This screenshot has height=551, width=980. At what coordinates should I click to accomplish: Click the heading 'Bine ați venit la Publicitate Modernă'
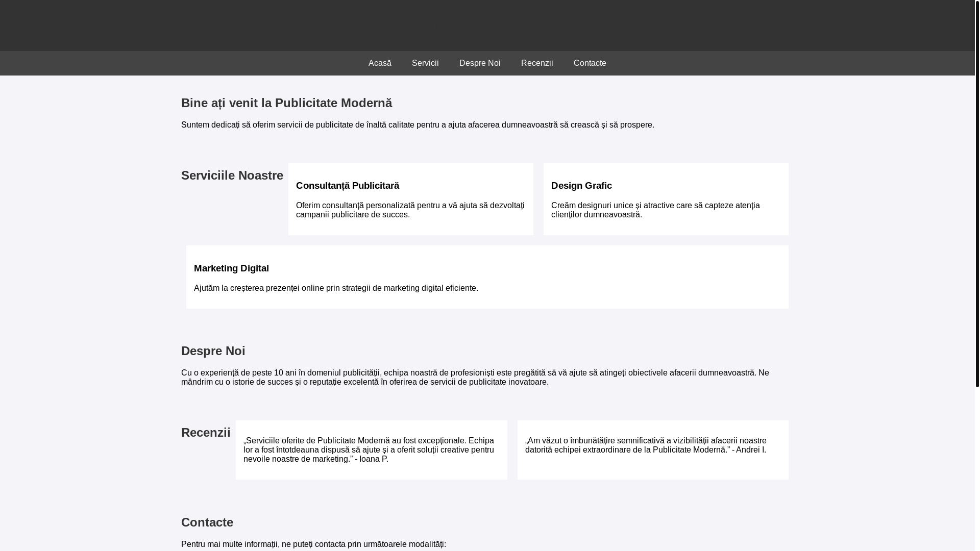[x=286, y=103]
